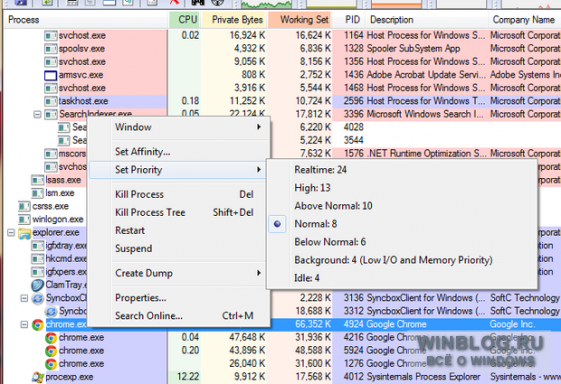Image resolution: width=561 pixels, height=384 pixels.
Task: Click the svchost.exe icon for PID 1468
Action: click(x=50, y=88)
